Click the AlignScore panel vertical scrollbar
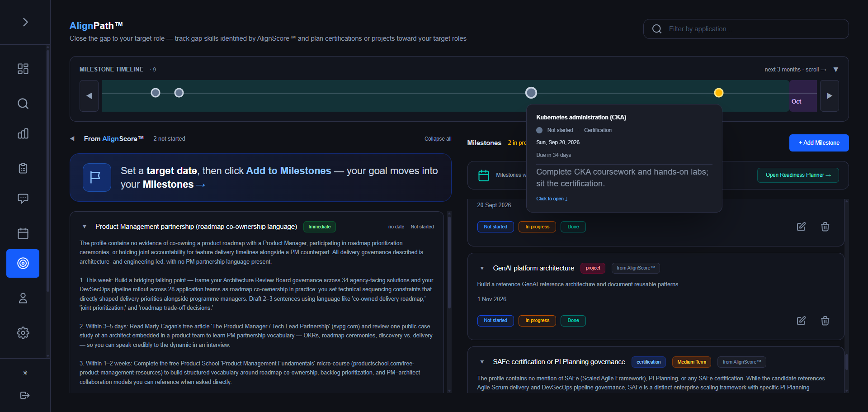868x412 pixels. pos(449,262)
